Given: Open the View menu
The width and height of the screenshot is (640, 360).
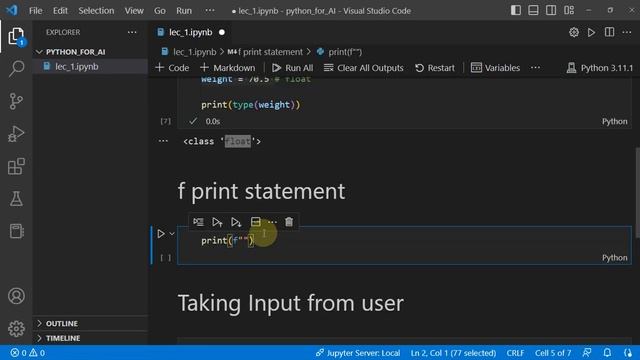Looking at the screenshot, I should [134, 11].
